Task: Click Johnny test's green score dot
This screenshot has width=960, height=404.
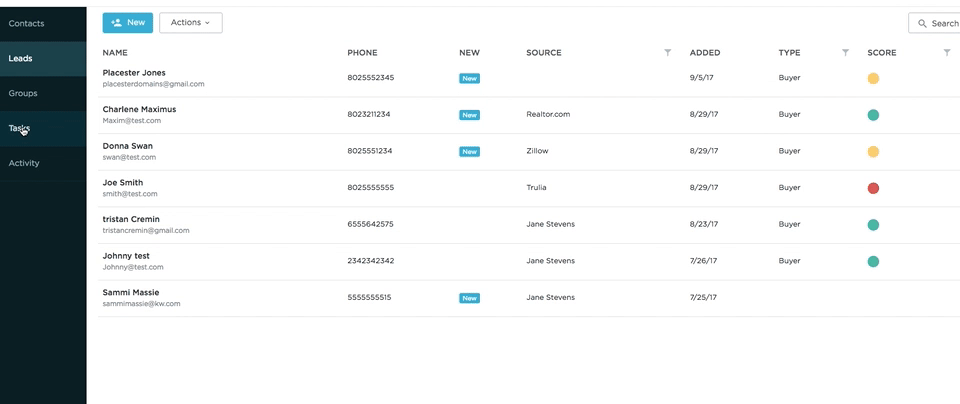Action: point(873,262)
